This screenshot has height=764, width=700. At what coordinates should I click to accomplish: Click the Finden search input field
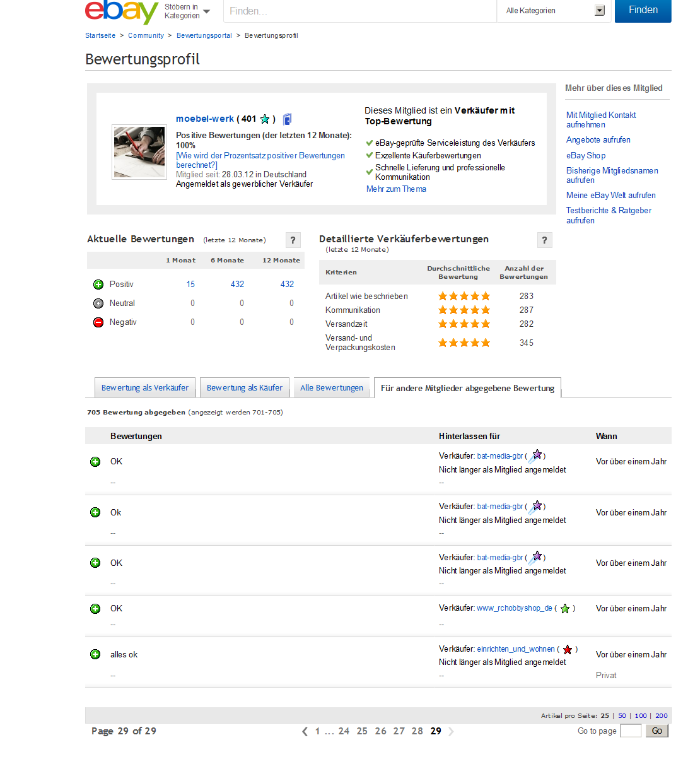359,11
